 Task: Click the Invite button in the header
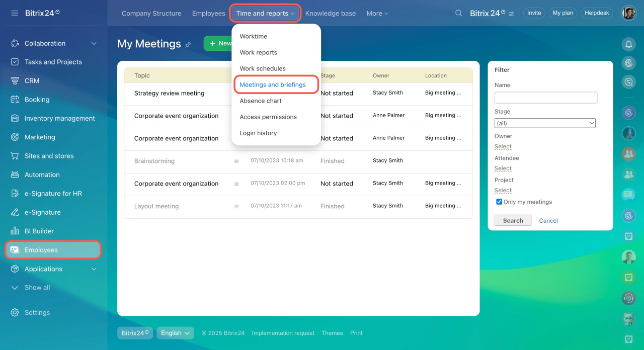tap(534, 13)
